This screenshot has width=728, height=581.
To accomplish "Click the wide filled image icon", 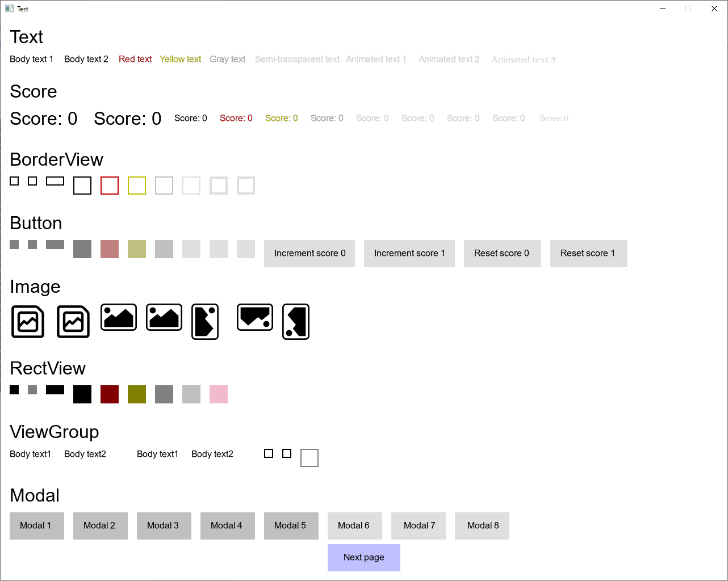I will [254, 317].
